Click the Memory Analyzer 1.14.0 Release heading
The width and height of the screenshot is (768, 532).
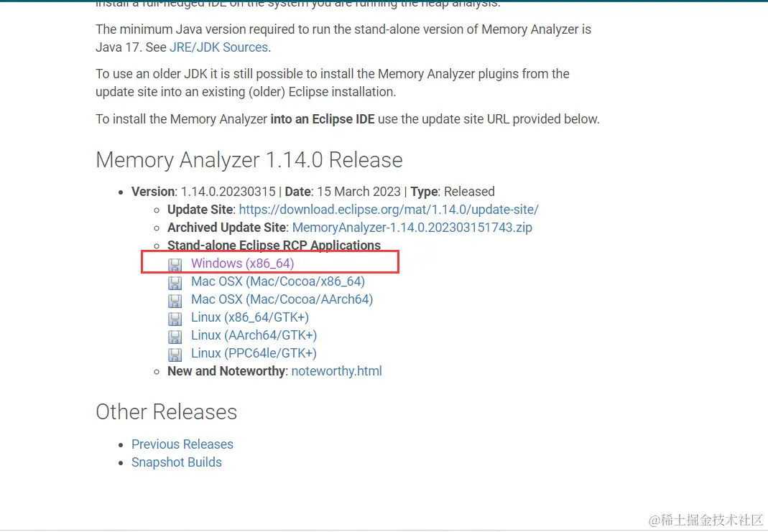pos(249,160)
